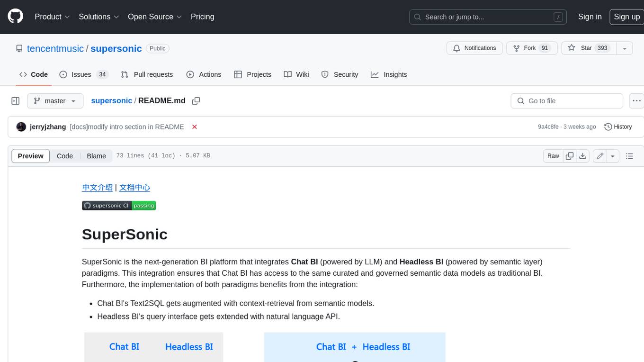Copy the README.md file path
Image resolution: width=644 pixels, height=362 pixels.
coord(196,101)
